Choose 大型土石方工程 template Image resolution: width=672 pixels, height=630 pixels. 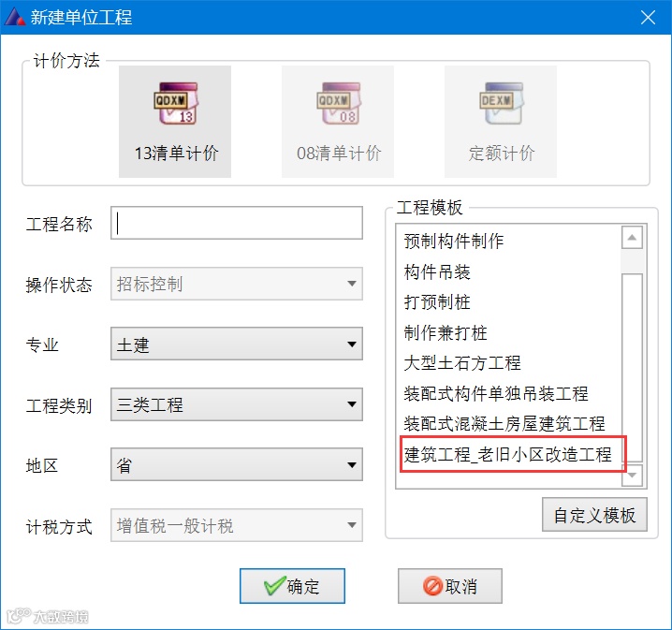coord(462,363)
